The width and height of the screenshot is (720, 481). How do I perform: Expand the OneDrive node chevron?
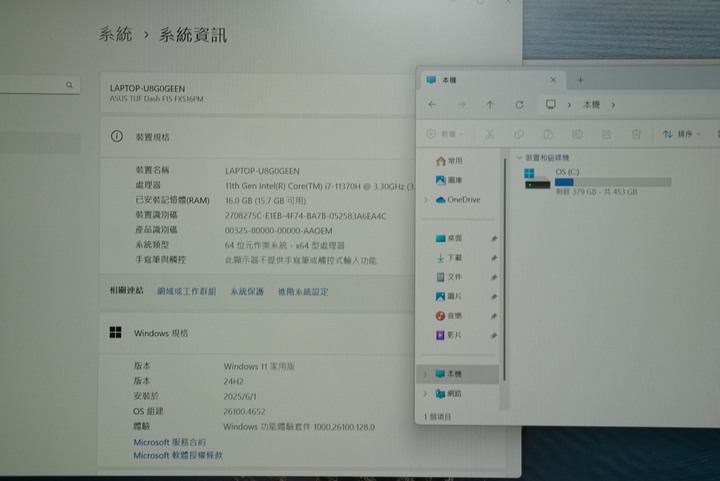[x=426, y=200]
